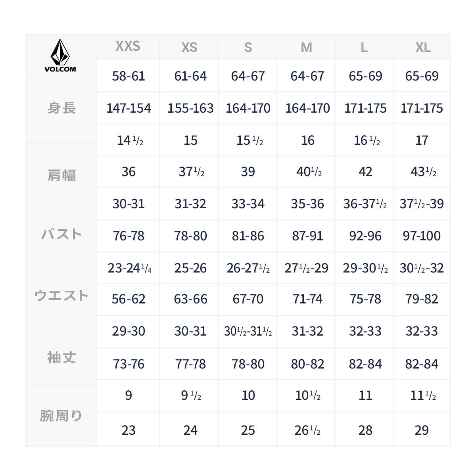Click the 腕周り row label
The height and width of the screenshot is (476, 476).
click(x=61, y=416)
